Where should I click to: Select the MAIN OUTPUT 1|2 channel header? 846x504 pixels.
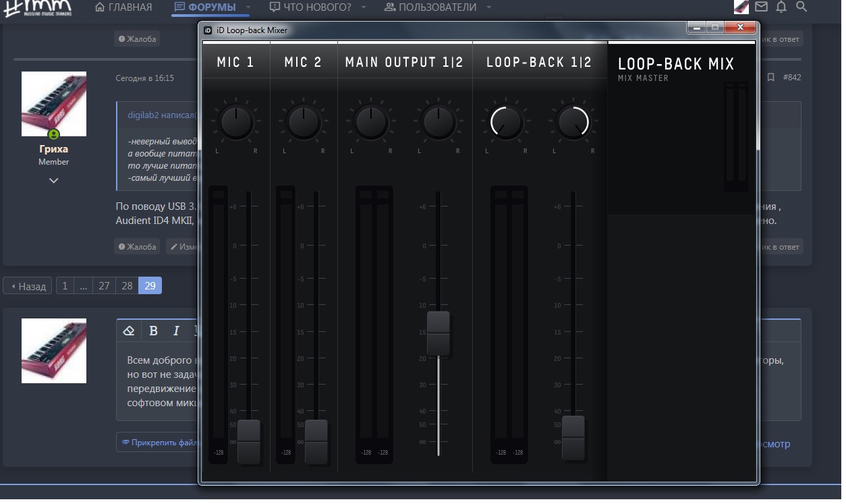click(x=405, y=62)
